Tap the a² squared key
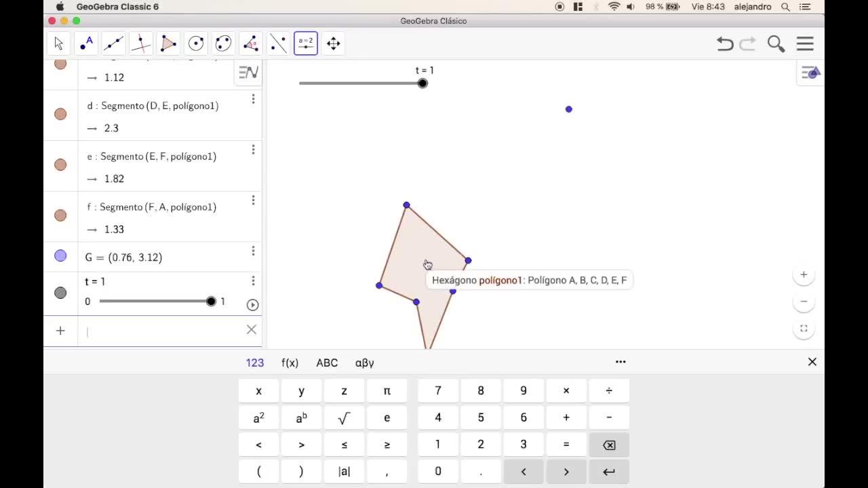This screenshot has height=488, width=868. (x=258, y=418)
